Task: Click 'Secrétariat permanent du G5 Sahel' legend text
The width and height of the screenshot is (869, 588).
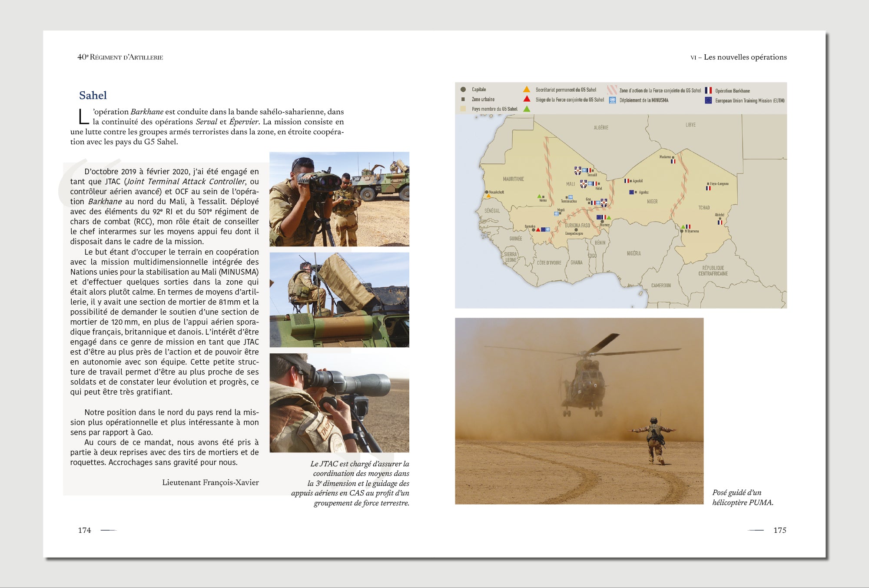Action: point(566,90)
